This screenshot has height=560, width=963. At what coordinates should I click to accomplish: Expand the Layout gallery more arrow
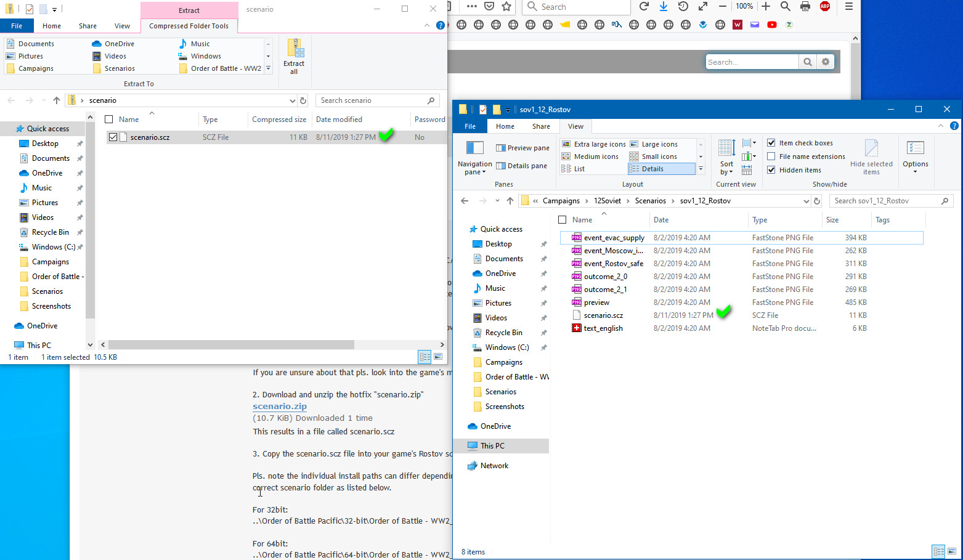coord(701,169)
